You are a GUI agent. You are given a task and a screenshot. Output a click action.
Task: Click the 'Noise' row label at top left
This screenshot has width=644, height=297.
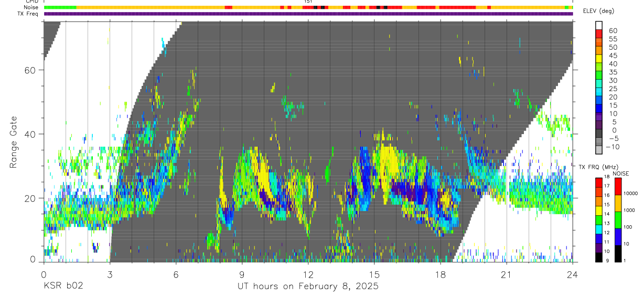tap(30, 7)
